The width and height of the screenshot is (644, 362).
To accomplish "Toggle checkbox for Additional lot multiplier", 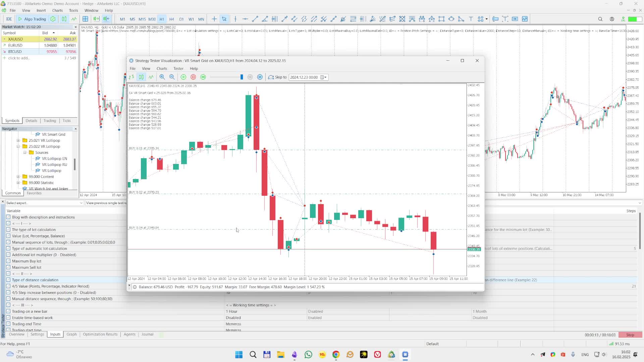I will pos(8,255).
